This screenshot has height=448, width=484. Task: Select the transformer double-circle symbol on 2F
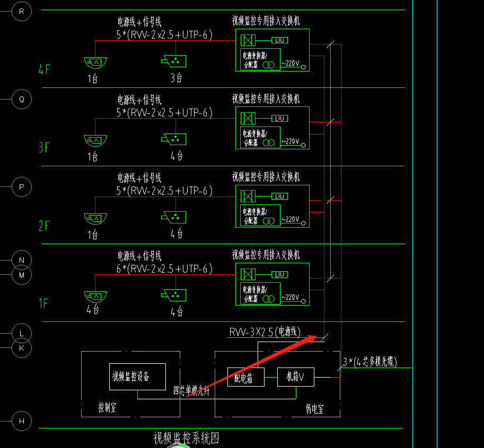click(269, 221)
